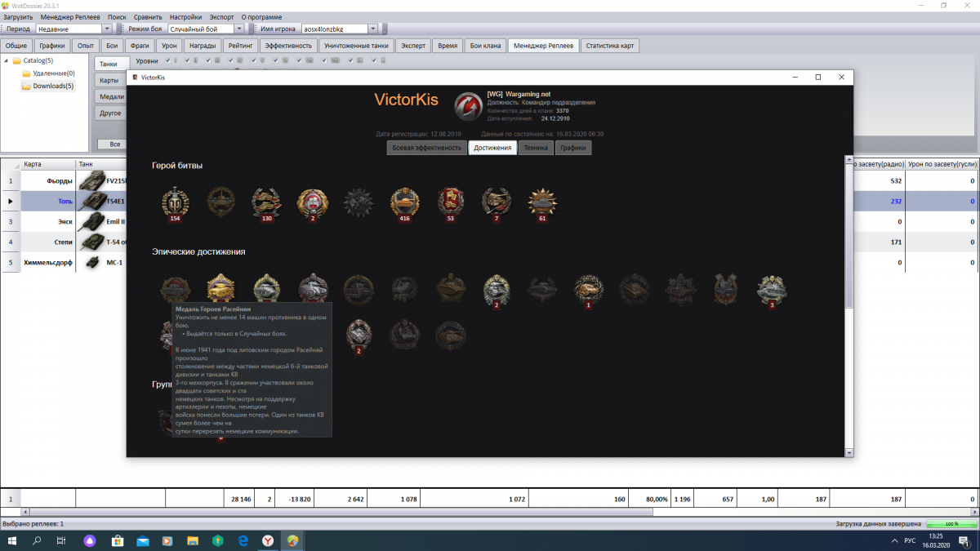
Task: Select the medal with count 416
Action: click(x=404, y=202)
